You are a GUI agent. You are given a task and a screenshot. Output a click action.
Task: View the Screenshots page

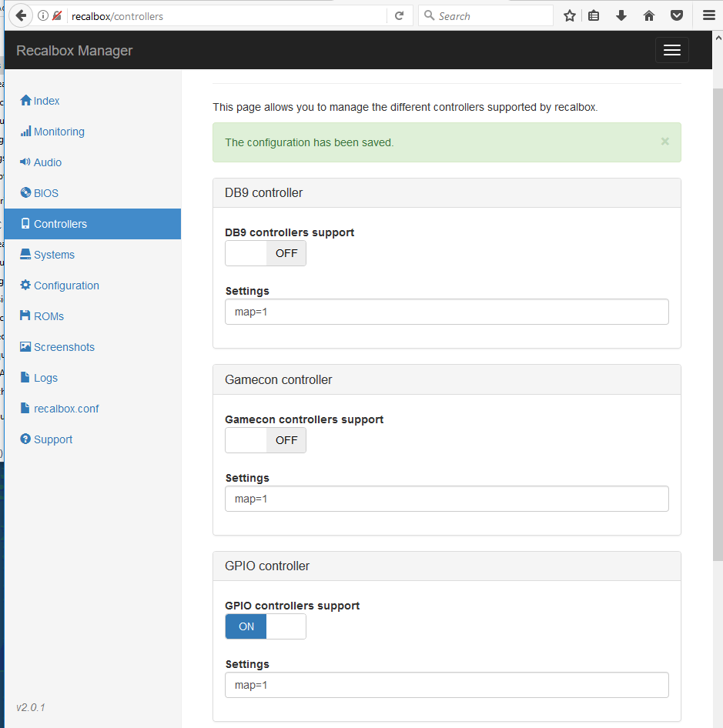[64, 347]
